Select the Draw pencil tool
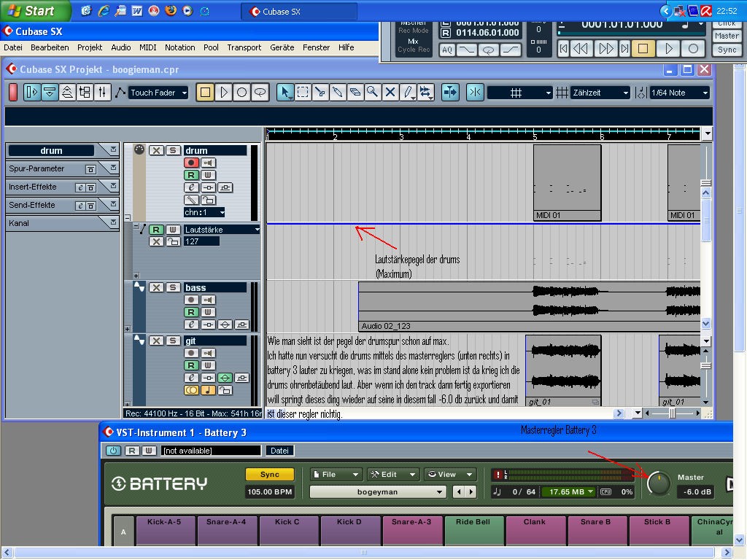 pos(409,93)
